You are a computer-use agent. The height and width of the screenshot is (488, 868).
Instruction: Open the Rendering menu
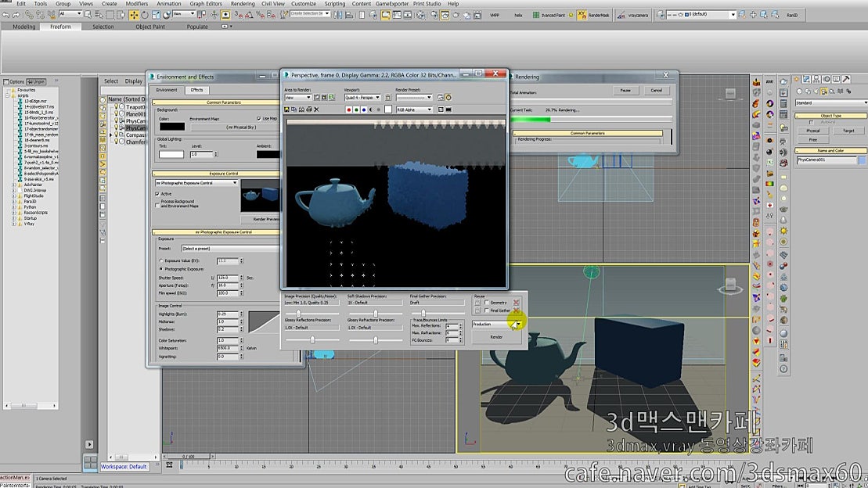243,3
